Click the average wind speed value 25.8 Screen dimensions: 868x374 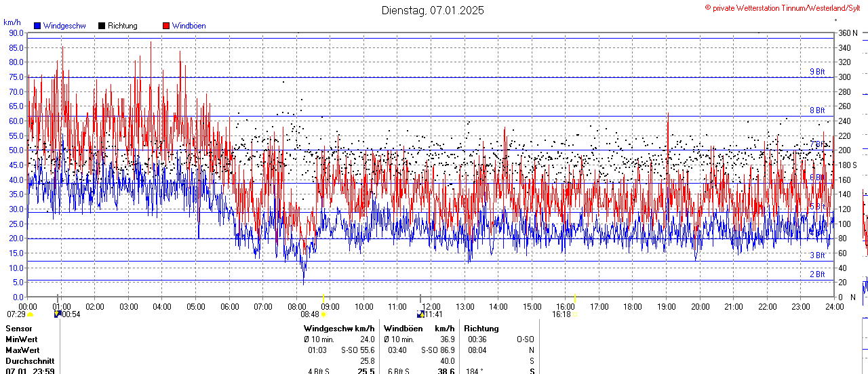tap(367, 360)
